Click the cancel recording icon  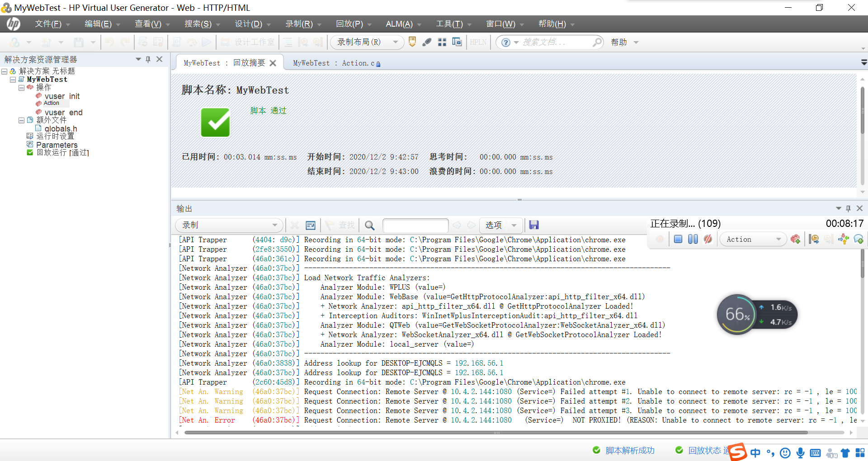[708, 239]
